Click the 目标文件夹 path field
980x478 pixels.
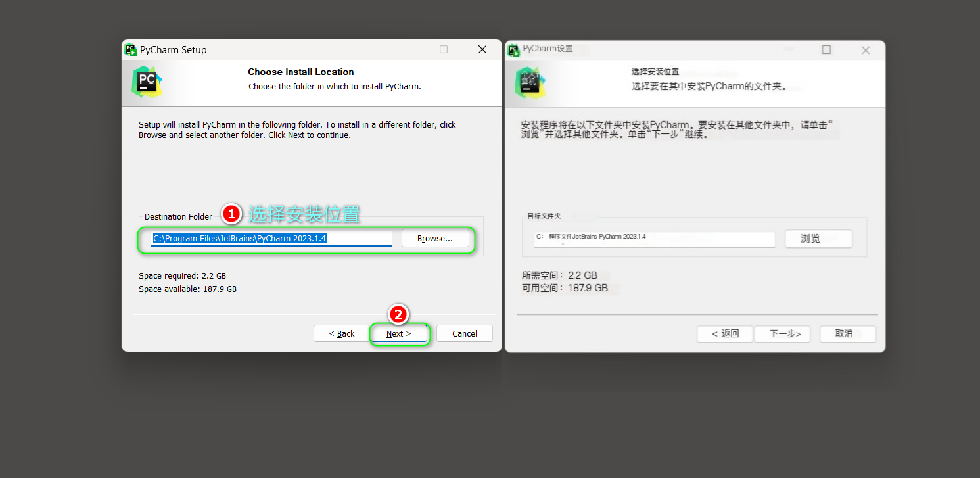click(655, 239)
